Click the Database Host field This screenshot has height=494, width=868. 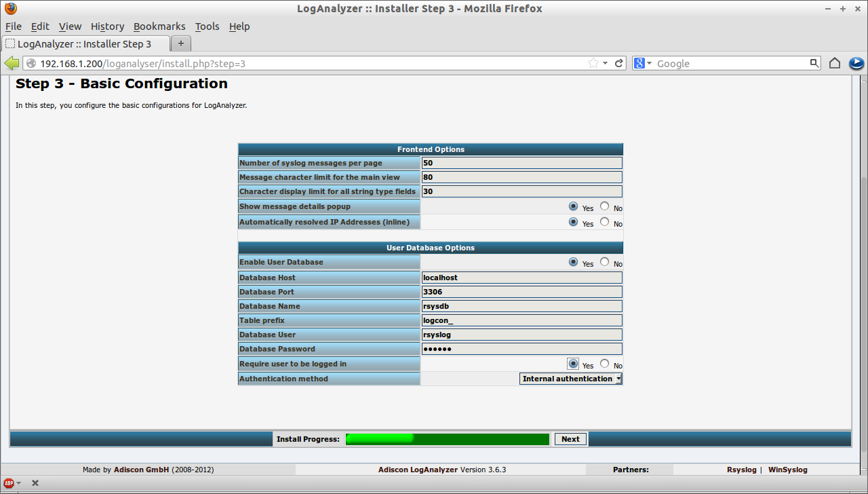point(521,278)
